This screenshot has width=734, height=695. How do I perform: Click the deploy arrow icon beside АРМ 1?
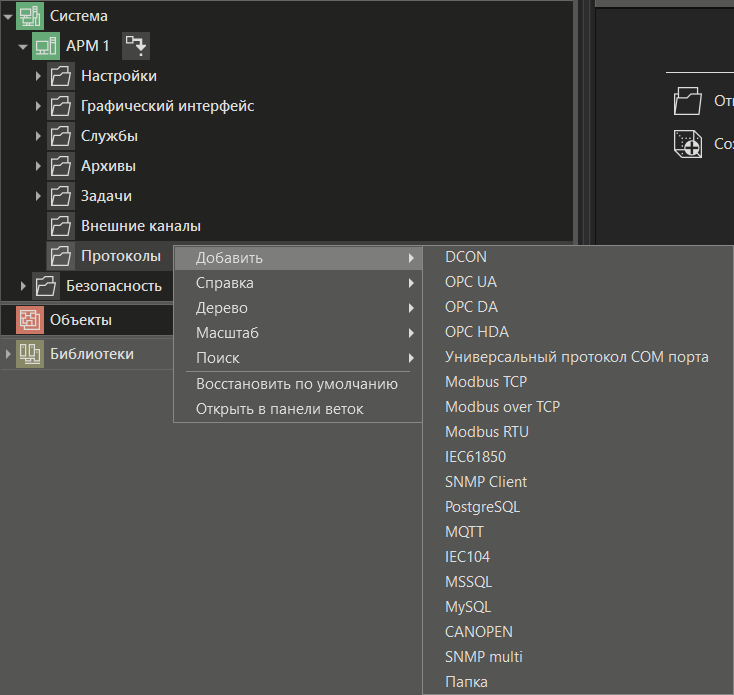click(135, 45)
